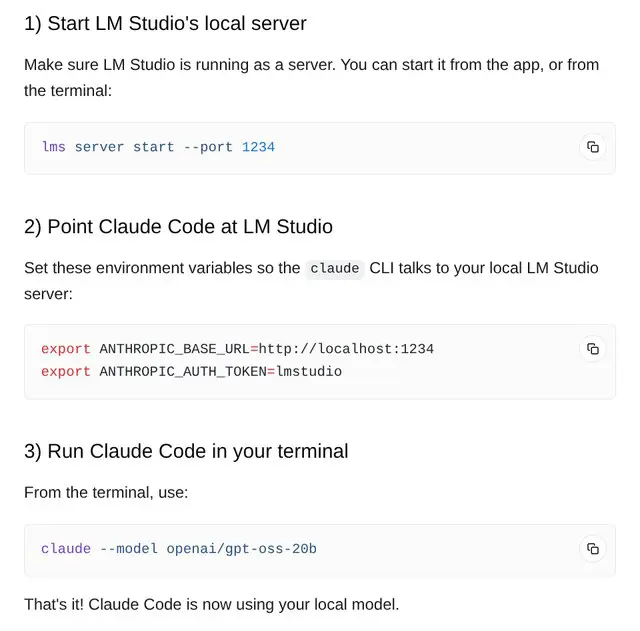Click "ANTHROPIC_AUTH_TOKEN" variable name
The image size is (640, 631).
click(183, 371)
